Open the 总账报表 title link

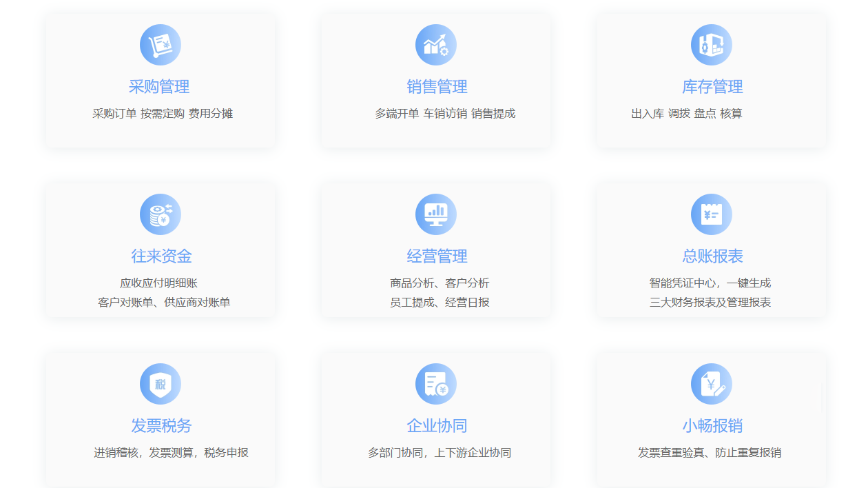click(713, 256)
